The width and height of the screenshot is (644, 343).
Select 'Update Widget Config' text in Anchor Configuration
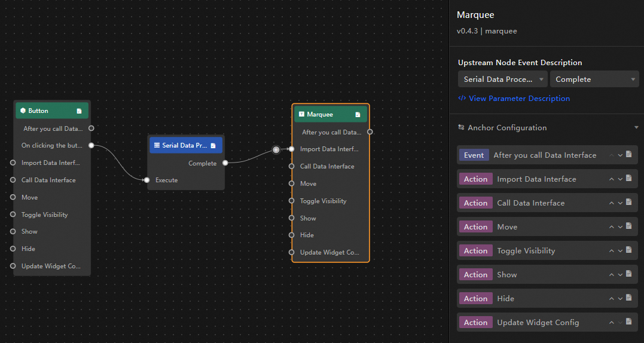click(538, 323)
